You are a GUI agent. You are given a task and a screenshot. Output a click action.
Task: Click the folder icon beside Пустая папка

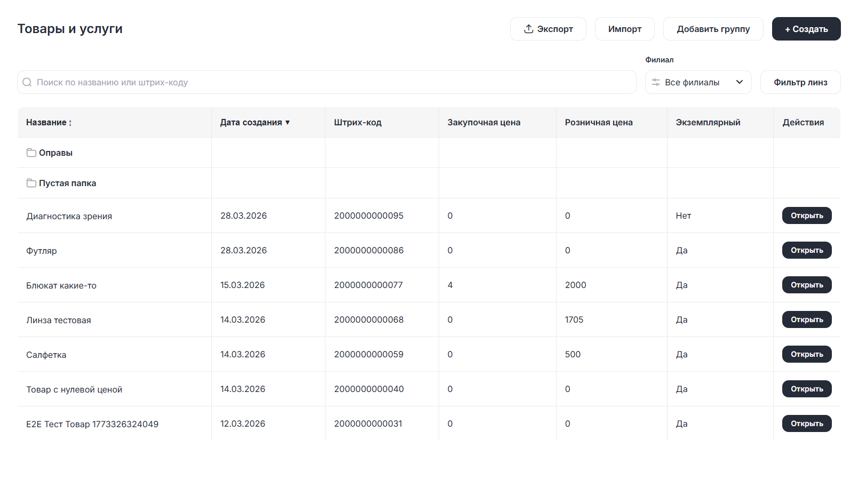coord(31,183)
